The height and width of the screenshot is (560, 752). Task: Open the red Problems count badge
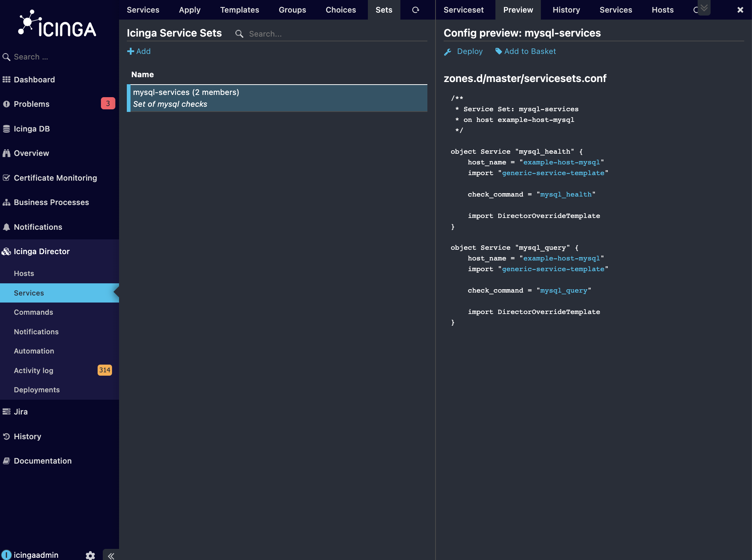tap(108, 103)
